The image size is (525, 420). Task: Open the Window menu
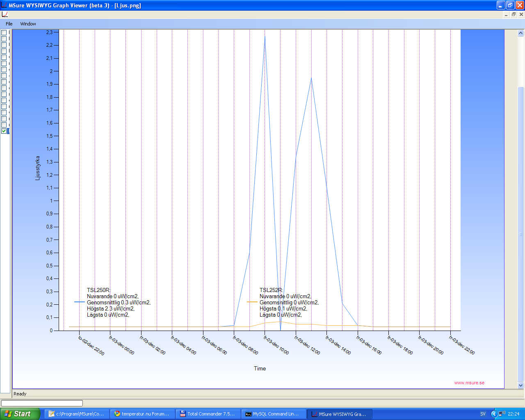tap(28, 24)
